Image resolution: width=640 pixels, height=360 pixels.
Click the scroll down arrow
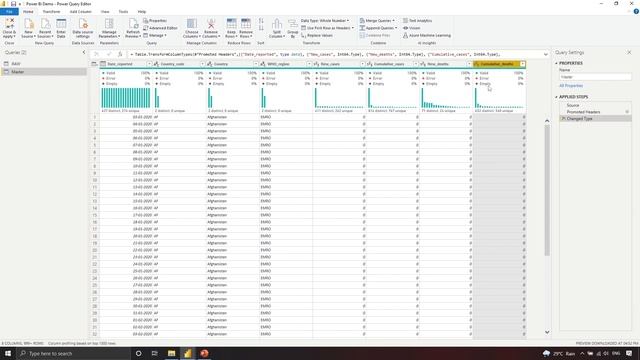click(547, 332)
